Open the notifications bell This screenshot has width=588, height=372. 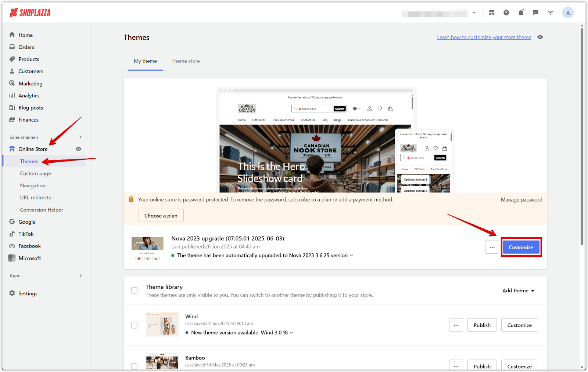(521, 13)
